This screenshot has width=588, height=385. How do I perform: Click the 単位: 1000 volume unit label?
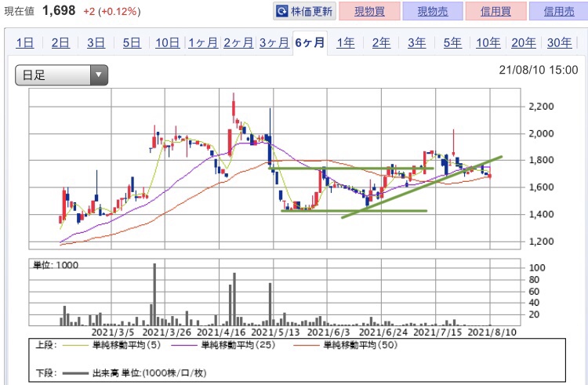pos(56,265)
